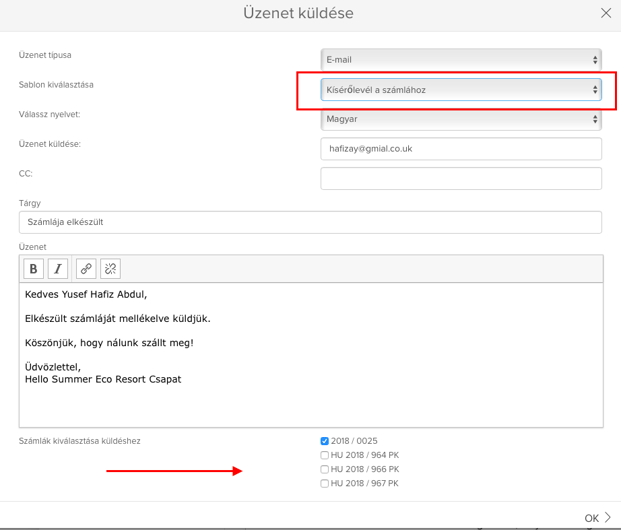Insert a hyperlink using the link icon
The width and height of the screenshot is (621, 530).
[x=86, y=269]
